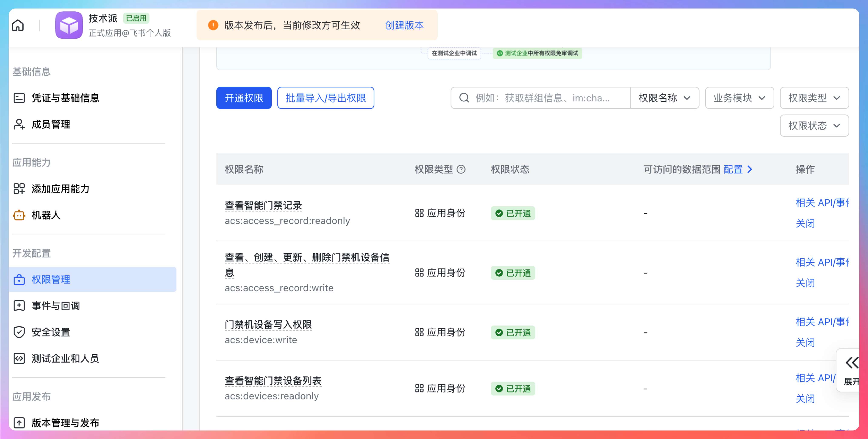The height and width of the screenshot is (439, 868).
Task: Click the home icon in header
Action: pyautogui.click(x=18, y=25)
